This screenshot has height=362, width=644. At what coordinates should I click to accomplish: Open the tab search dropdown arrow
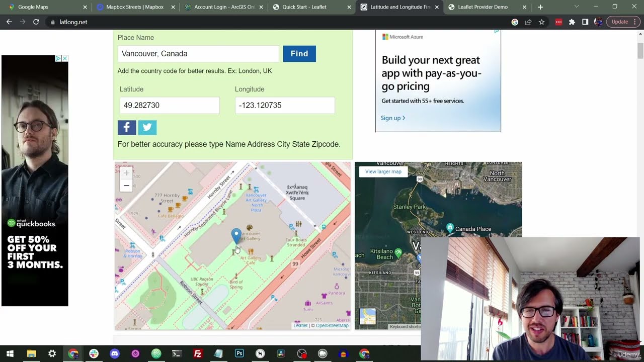pyautogui.click(x=577, y=7)
